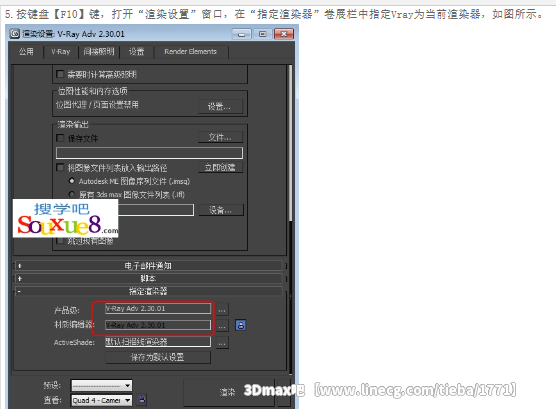The width and height of the screenshot is (556, 409).
Task: Click the 立即创建 button
Action: [220, 167]
